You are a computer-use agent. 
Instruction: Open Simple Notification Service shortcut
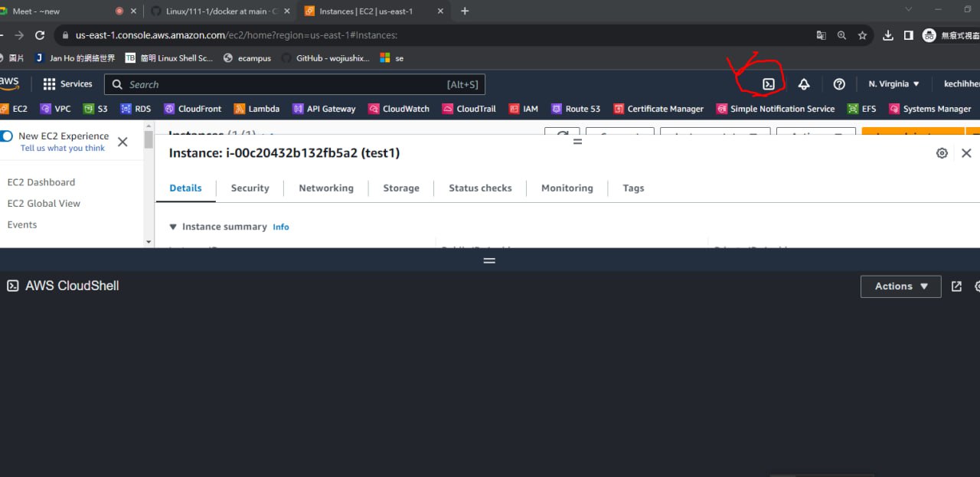pyautogui.click(x=776, y=109)
